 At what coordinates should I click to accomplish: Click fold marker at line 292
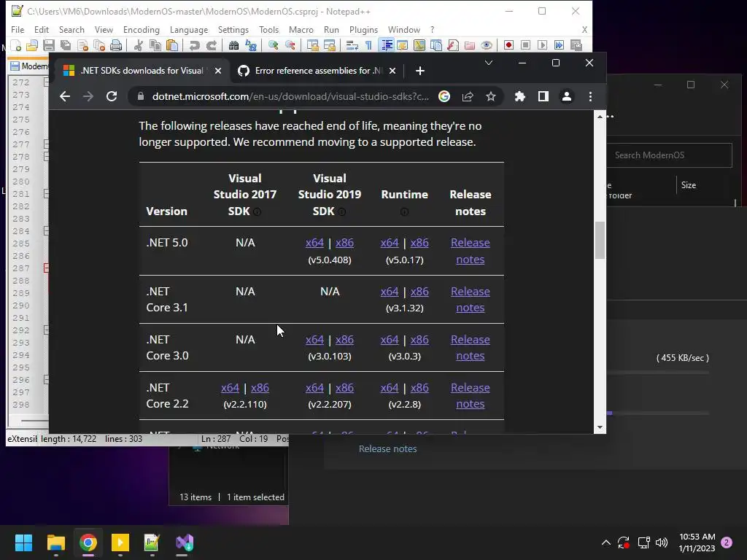46,330
